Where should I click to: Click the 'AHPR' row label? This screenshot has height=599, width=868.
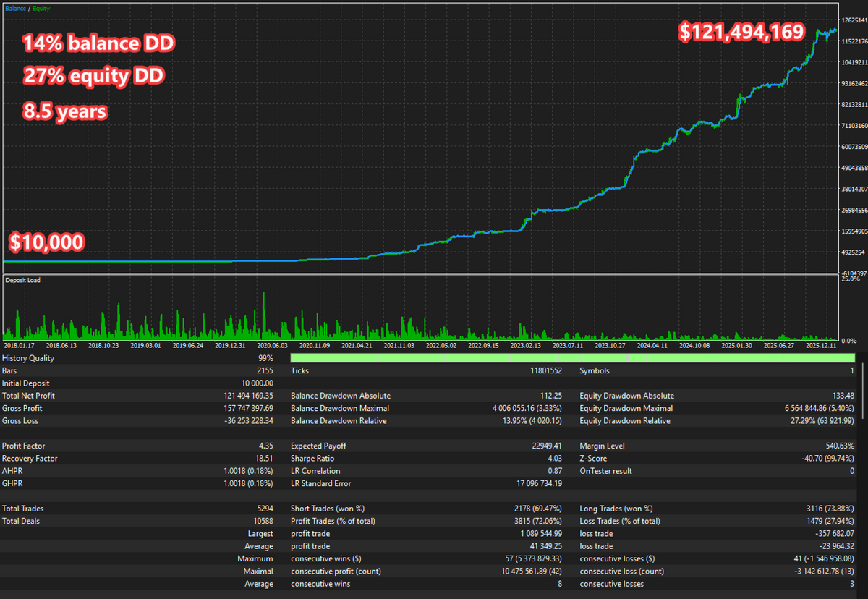tap(12, 471)
